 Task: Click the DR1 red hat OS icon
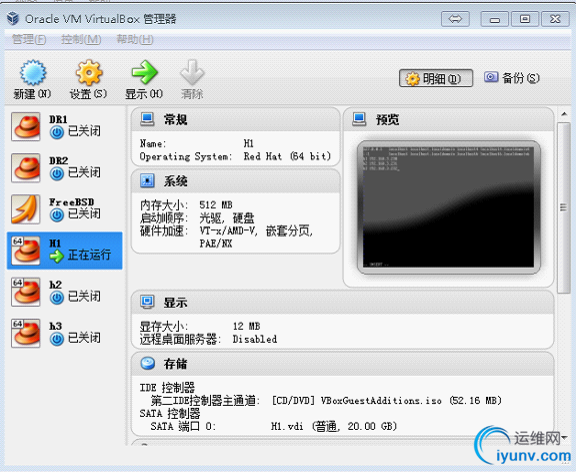pos(26,127)
